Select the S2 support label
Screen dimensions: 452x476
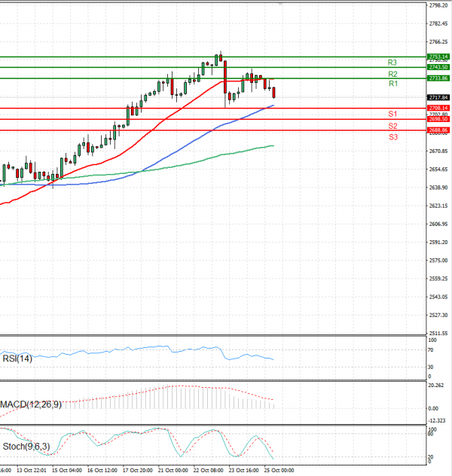[392, 126]
